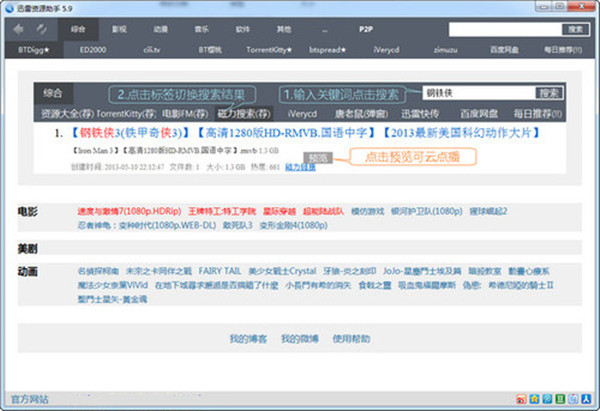Open the 希德尼亞的騎士II anime link

521,285
